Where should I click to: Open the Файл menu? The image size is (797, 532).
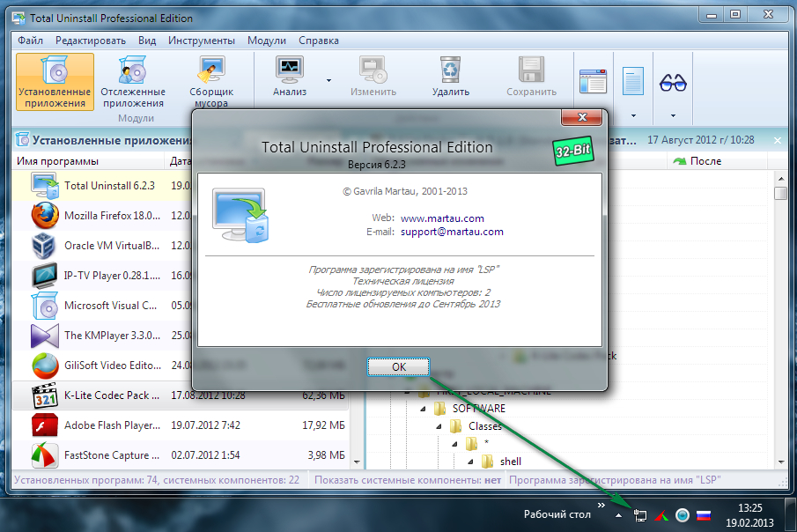click(30, 41)
